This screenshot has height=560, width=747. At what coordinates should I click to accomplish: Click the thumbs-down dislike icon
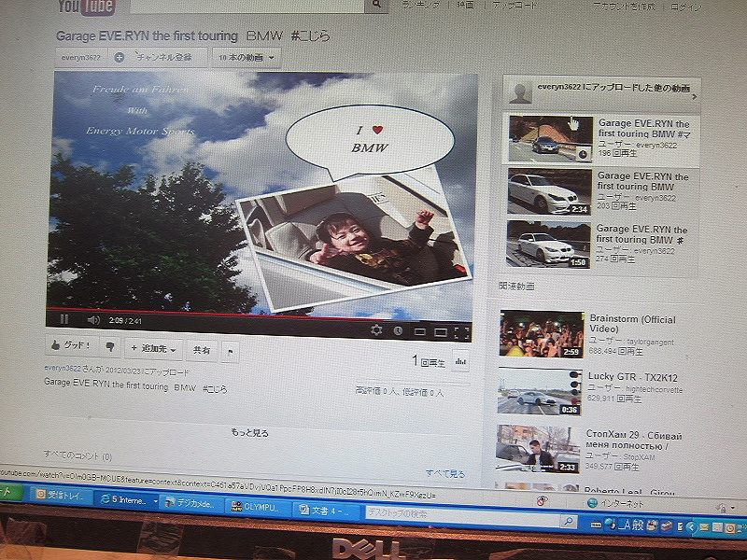110,346
